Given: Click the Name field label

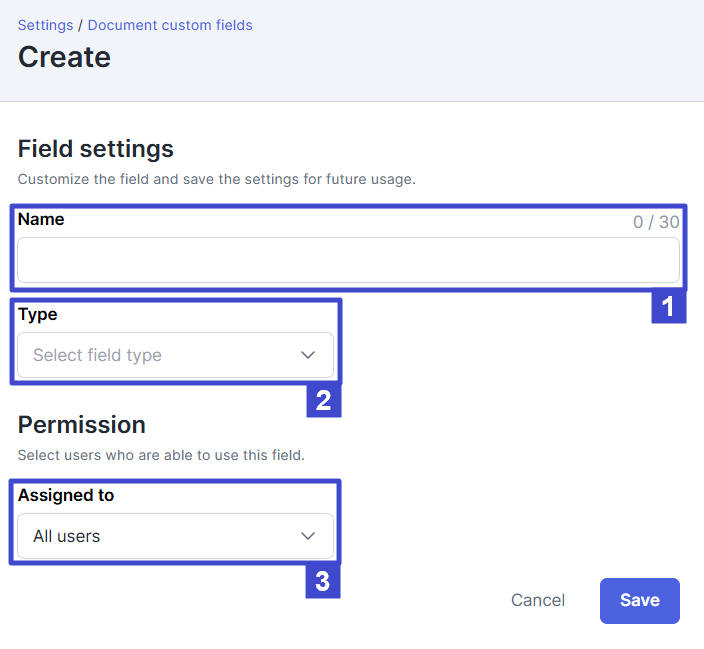Looking at the screenshot, I should click(x=41, y=220).
